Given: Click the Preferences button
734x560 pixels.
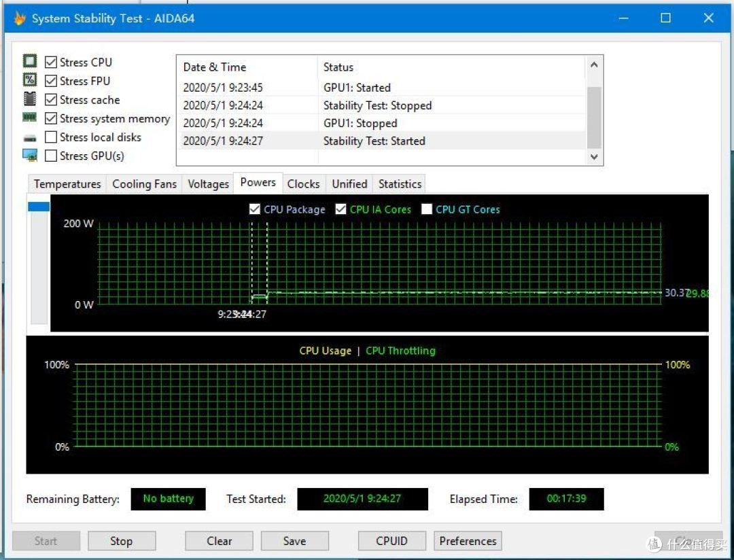Looking at the screenshot, I should (x=468, y=541).
